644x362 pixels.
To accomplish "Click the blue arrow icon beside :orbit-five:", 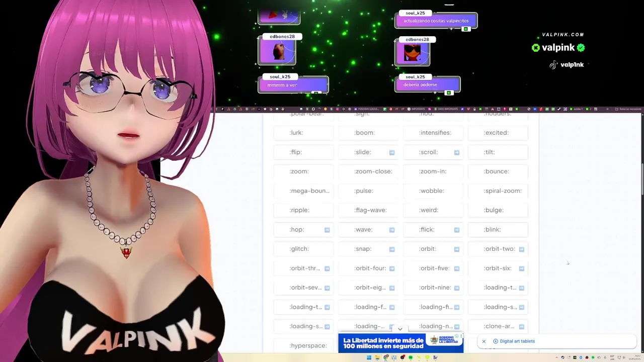I will [457, 268].
